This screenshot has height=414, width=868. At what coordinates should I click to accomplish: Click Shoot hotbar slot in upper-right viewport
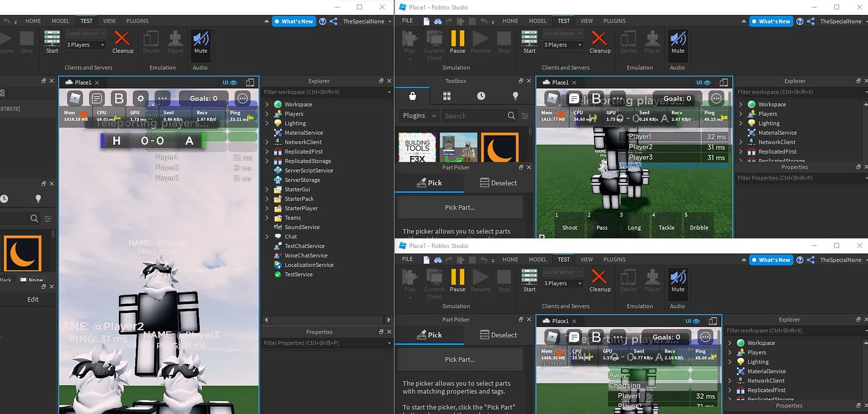point(569,224)
